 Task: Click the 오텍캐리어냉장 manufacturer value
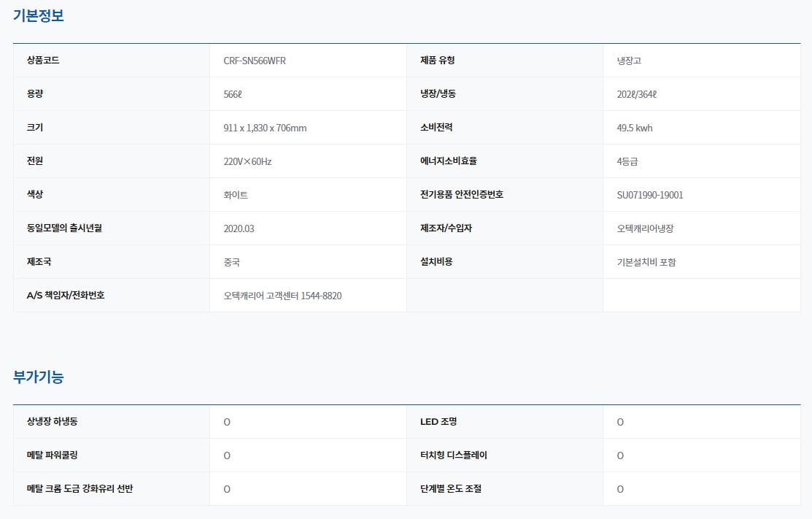645,228
